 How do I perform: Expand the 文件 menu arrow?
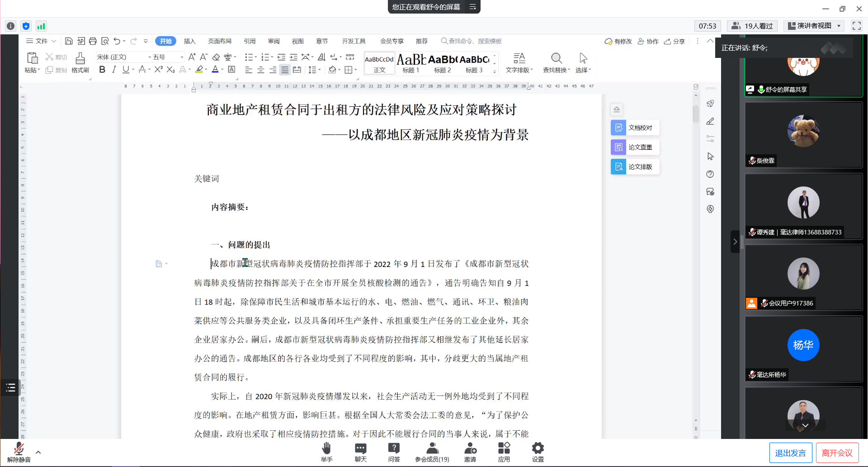[x=54, y=41]
